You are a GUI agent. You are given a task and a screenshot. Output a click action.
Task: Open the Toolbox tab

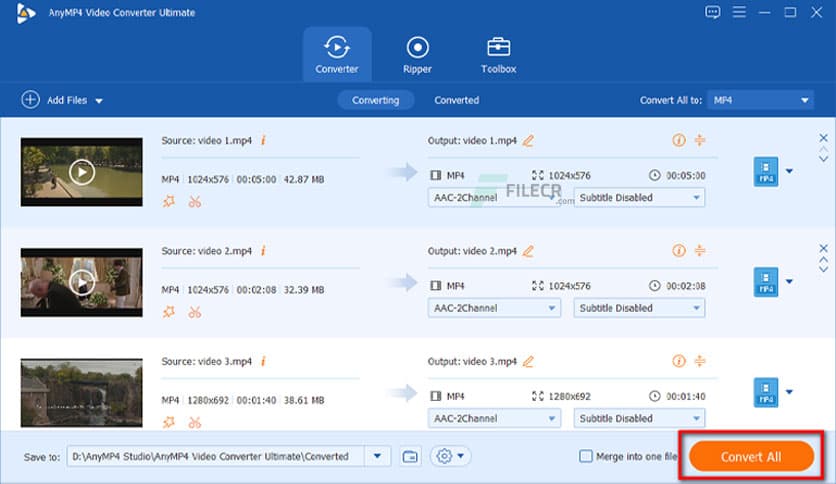[x=498, y=53]
